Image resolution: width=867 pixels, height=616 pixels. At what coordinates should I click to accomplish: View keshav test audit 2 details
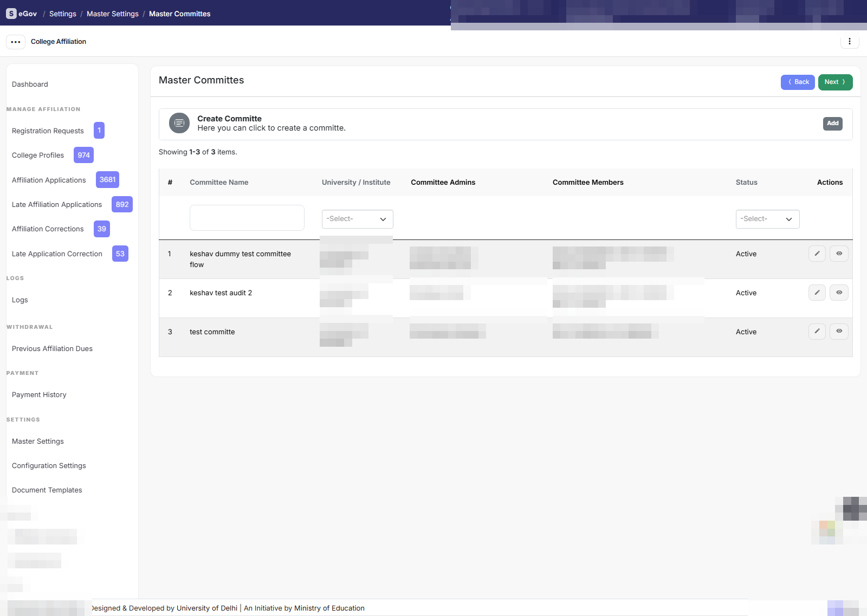839,293
